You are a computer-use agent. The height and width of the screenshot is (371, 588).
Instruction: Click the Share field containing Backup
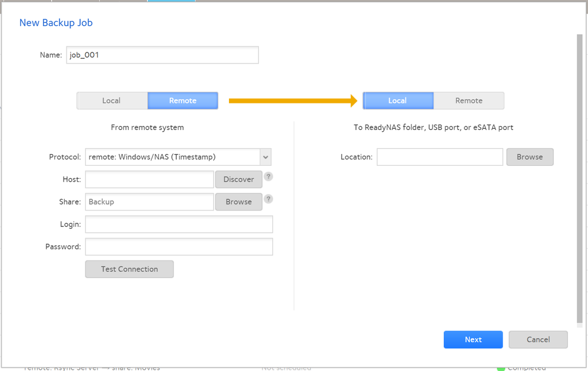150,202
